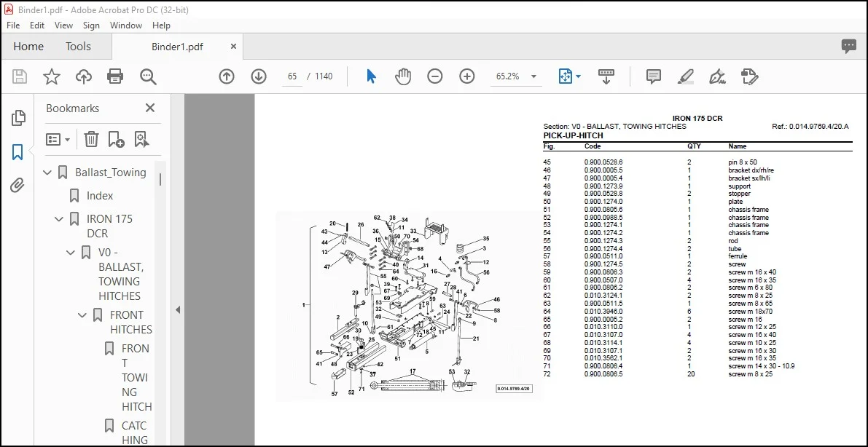Select the Binder1.pdf document tab
The height and width of the screenshot is (447, 868).
tap(177, 47)
